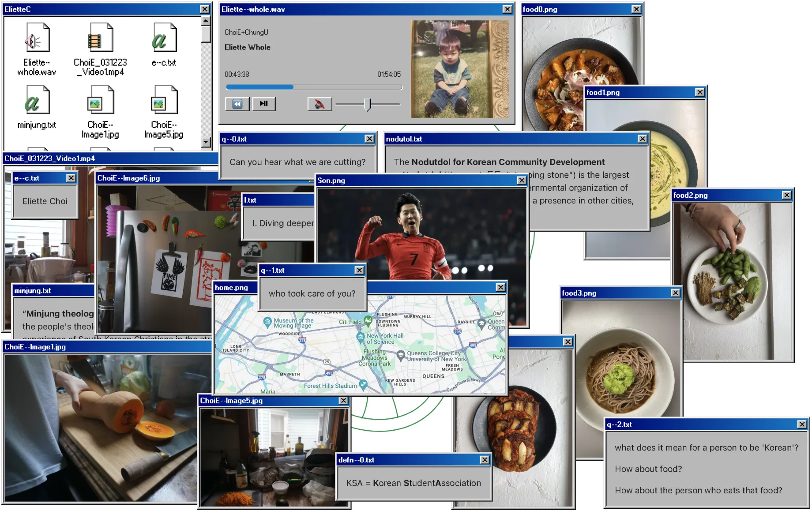Click 'Can you hear what we are cutting?' text

pyautogui.click(x=297, y=162)
